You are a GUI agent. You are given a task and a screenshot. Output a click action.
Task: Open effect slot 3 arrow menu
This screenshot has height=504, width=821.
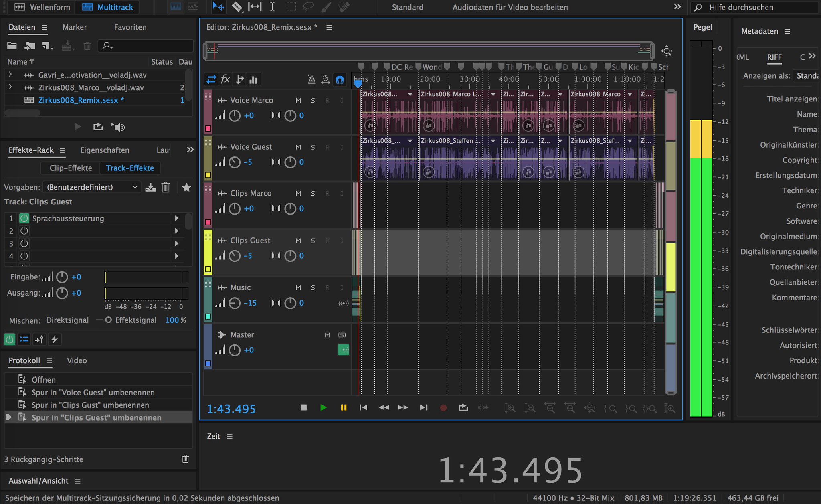pos(176,243)
